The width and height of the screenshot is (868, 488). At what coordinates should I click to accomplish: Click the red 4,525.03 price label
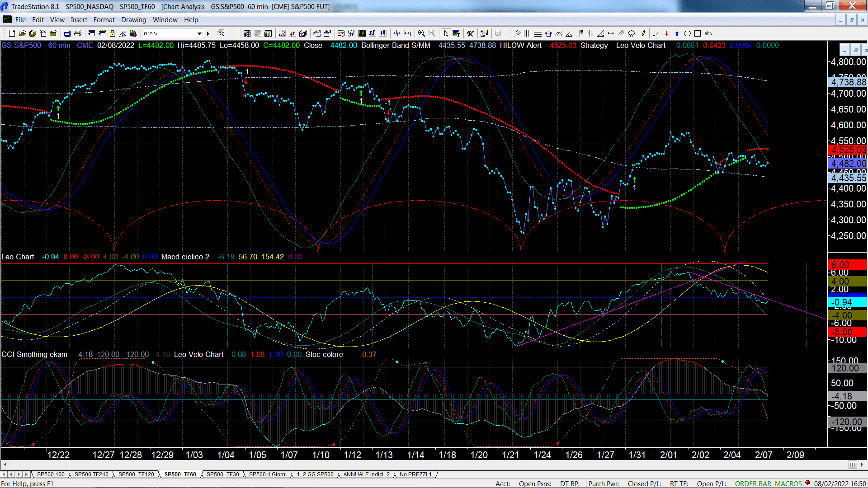point(848,150)
